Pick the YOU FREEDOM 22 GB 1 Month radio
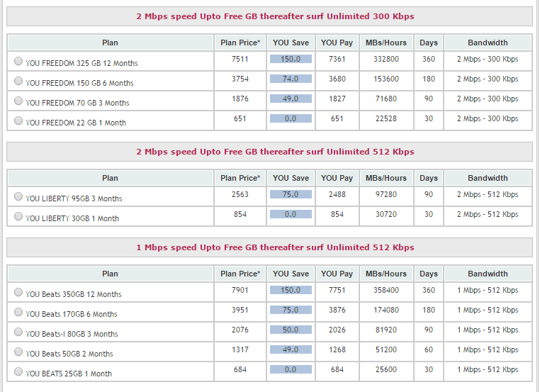This screenshot has height=392, width=540. [18, 121]
